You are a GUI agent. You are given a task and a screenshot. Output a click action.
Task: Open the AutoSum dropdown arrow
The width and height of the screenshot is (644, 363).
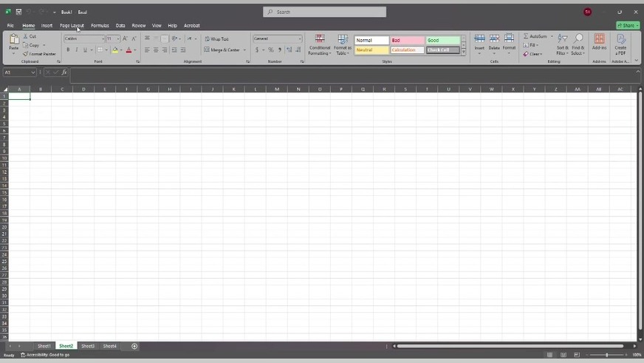552,36
